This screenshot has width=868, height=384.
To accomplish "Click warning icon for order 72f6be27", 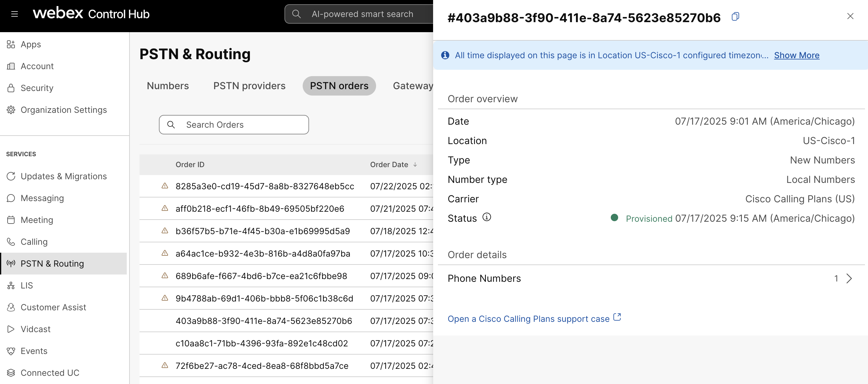I will click(x=165, y=365).
